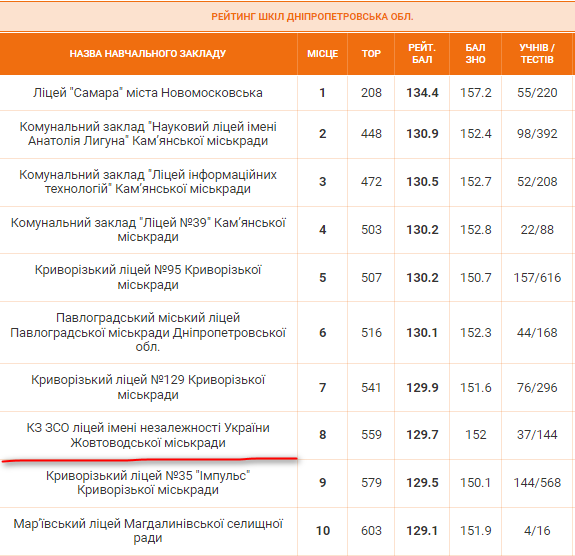Click students/tests value '22/88'
Screen dimensions: 575x556
coord(537,230)
